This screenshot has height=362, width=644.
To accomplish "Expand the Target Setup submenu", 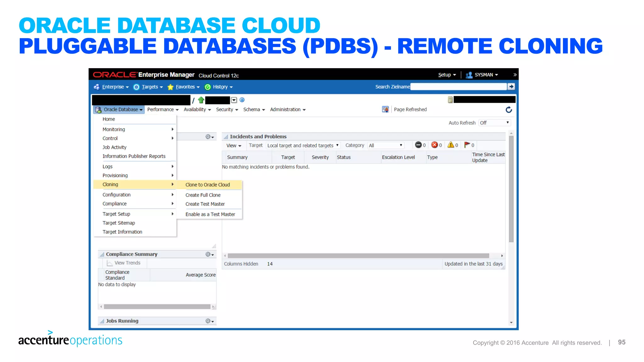I will click(x=135, y=214).
